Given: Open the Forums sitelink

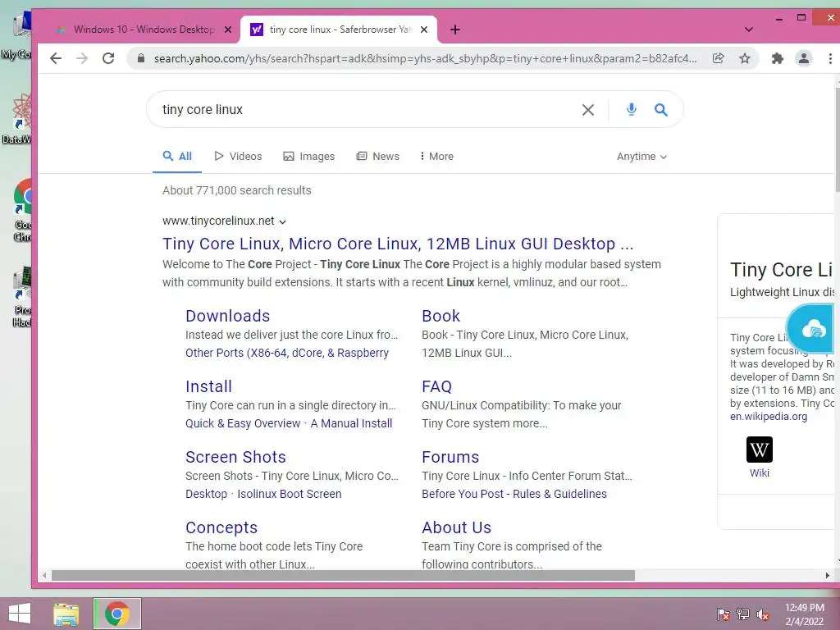Looking at the screenshot, I should pyautogui.click(x=450, y=458).
